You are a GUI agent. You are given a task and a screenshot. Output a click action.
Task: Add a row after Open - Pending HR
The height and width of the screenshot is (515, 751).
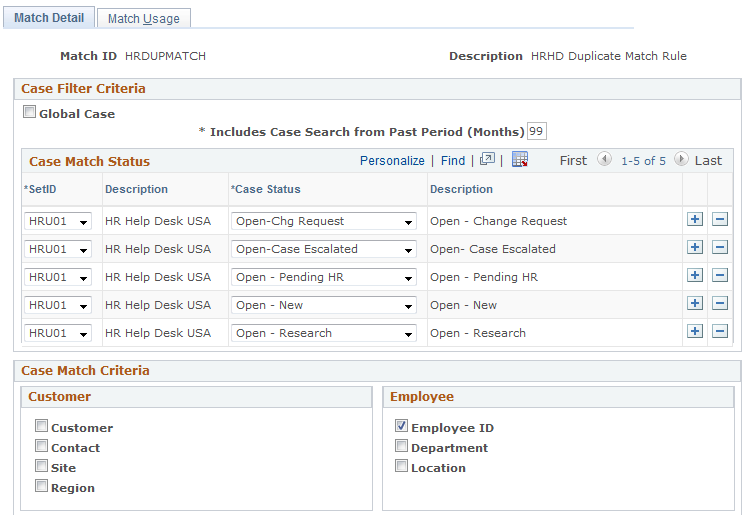pos(694,275)
